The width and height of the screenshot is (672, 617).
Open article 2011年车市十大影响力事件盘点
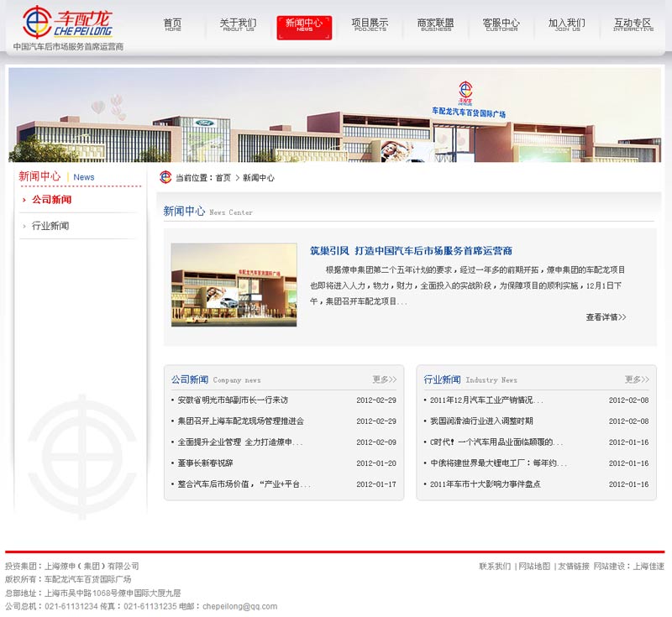click(x=486, y=484)
